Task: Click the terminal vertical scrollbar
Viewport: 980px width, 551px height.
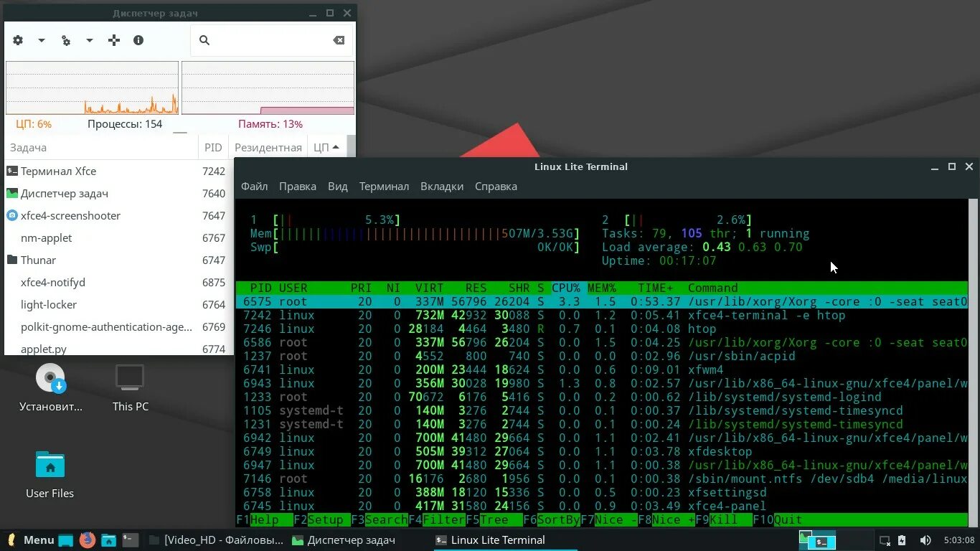Action: [x=974, y=363]
